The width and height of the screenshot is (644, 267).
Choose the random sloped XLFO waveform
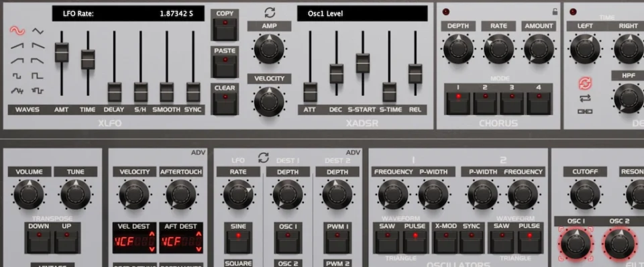pos(17,91)
